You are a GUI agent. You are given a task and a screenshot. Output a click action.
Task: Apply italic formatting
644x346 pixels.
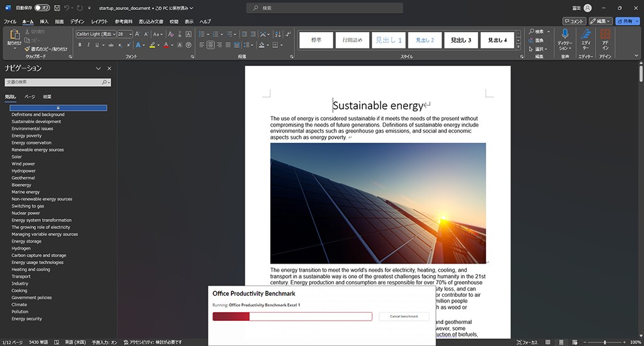click(x=89, y=45)
